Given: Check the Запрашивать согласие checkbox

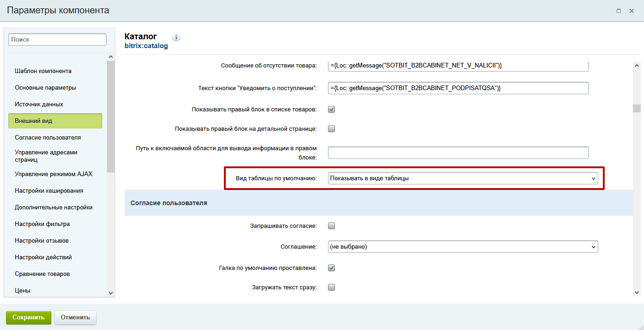Looking at the screenshot, I should coord(331,226).
